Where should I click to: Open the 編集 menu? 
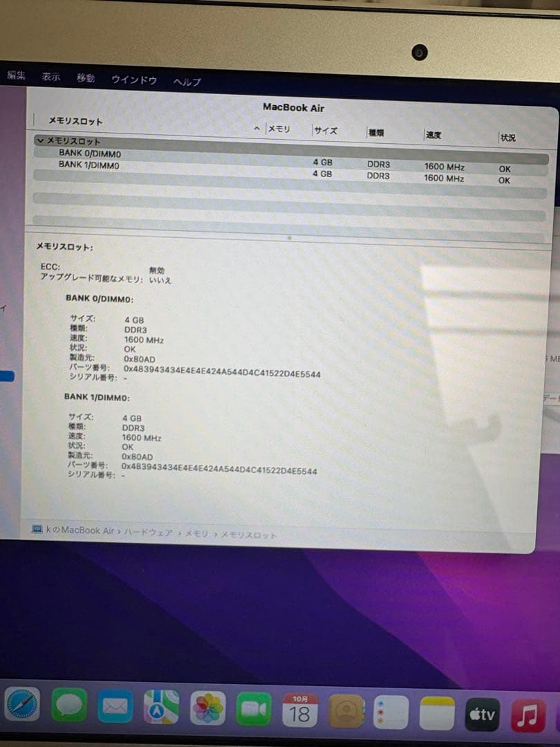coord(16,75)
